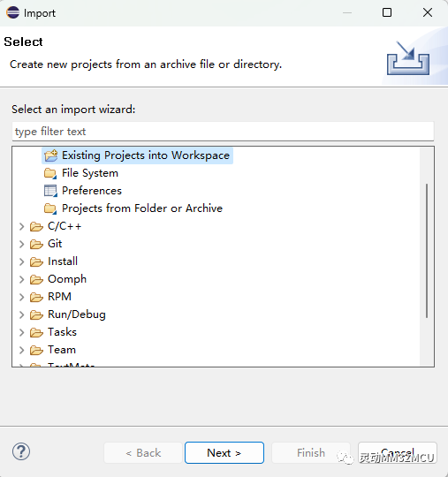The height and width of the screenshot is (477, 448).
Task: Click the Cancel button
Action: coord(398,452)
